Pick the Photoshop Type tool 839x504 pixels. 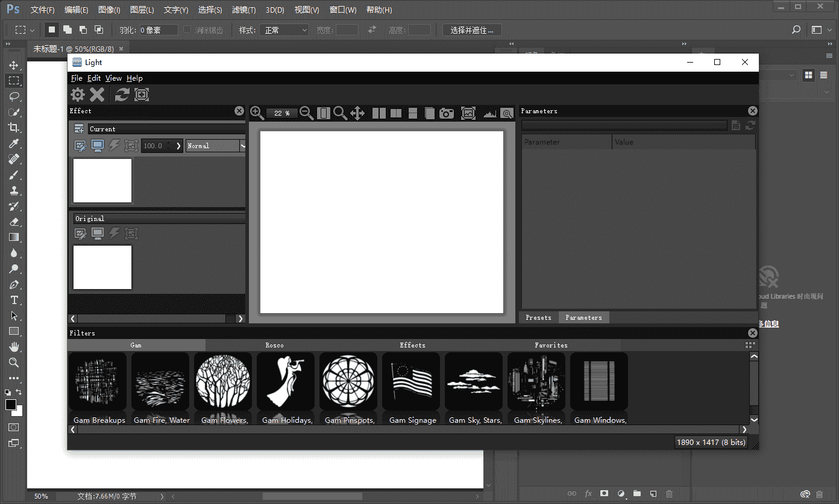pyautogui.click(x=13, y=300)
